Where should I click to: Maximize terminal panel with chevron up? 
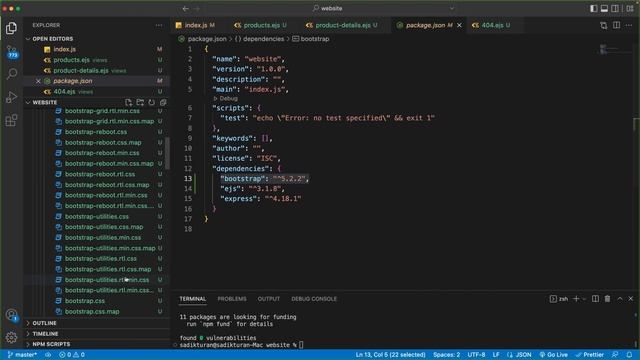click(x=620, y=299)
